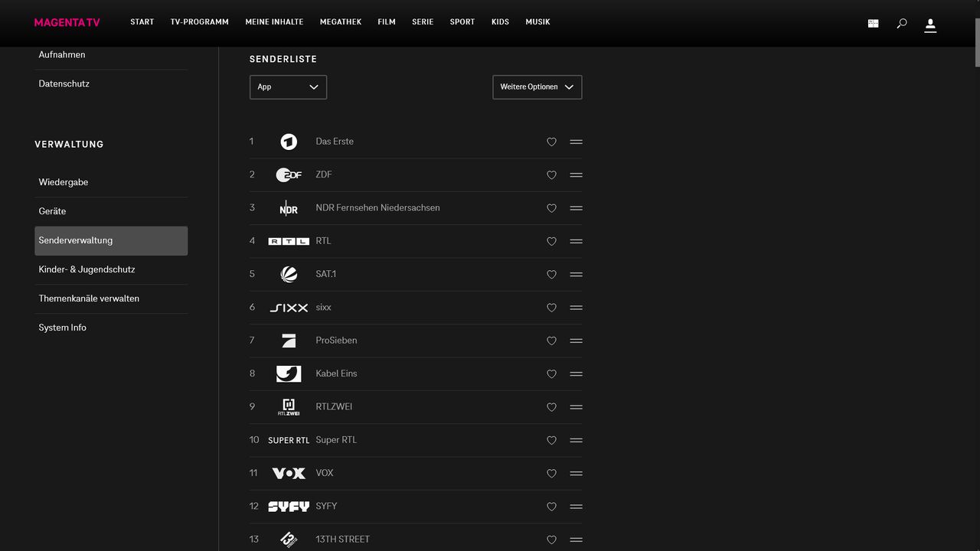
Task: Click the Super RTL channel logo
Action: tap(289, 440)
